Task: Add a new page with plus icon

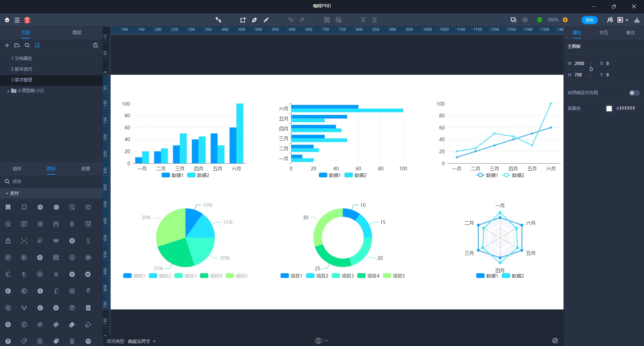Action: [7, 45]
